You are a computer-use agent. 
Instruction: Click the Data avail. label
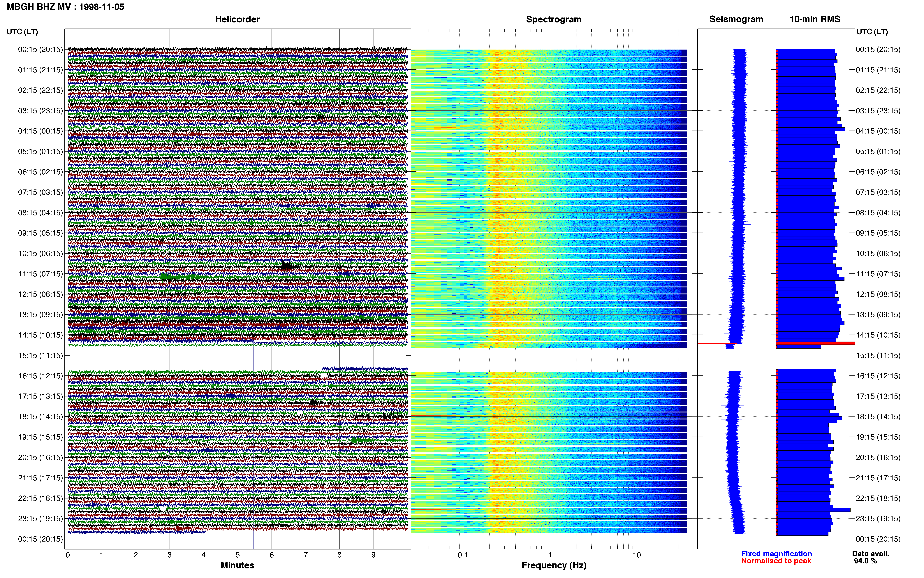870,554
